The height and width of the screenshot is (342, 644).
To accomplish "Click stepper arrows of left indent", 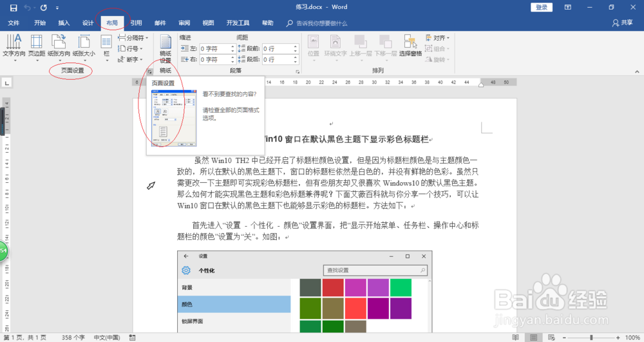I will point(233,48).
